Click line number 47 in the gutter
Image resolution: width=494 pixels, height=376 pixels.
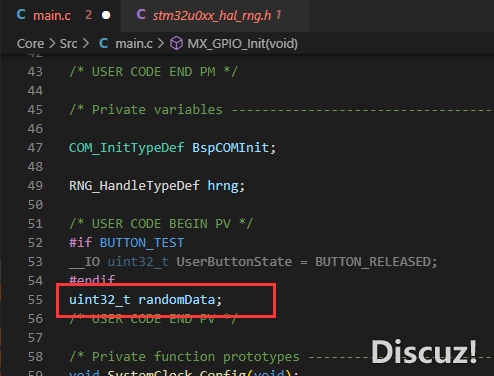35,148
